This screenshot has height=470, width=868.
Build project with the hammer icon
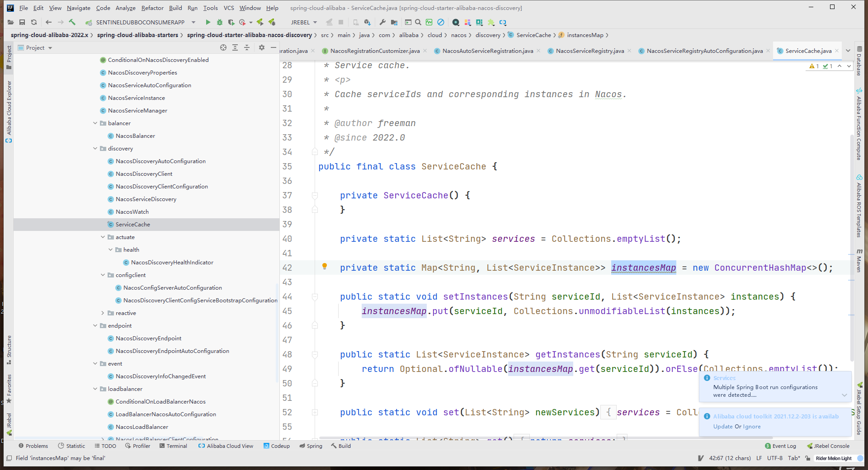pos(72,22)
